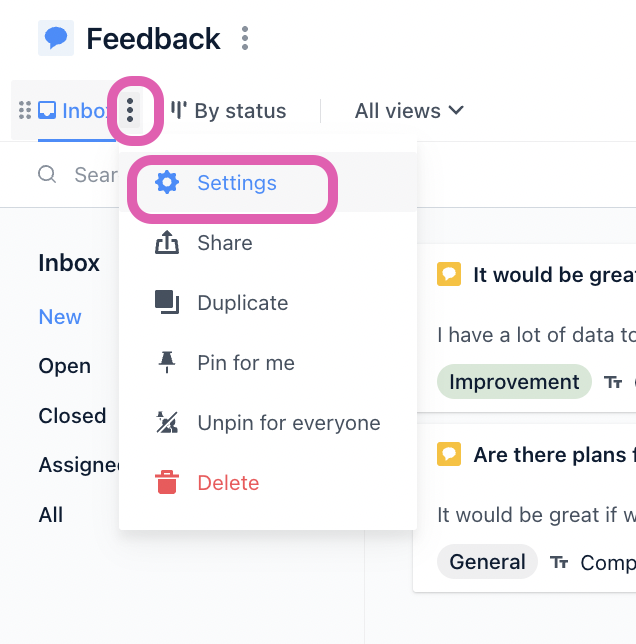Select the Closed filter in the sidebar
The height and width of the screenshot is (644, 636).
(72, 416)
